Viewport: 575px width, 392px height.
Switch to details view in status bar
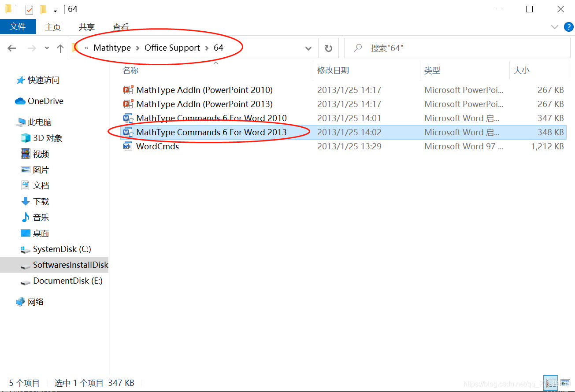(x=550, y=382)
